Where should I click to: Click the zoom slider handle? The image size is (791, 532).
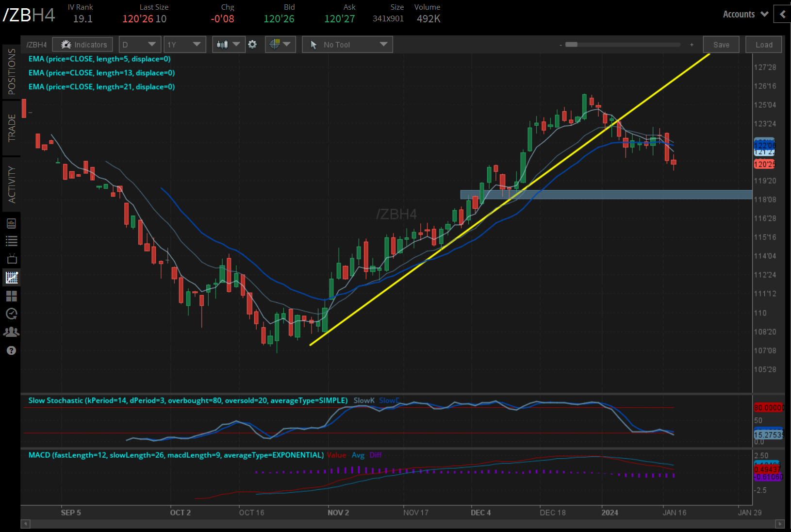pos(572,45)
